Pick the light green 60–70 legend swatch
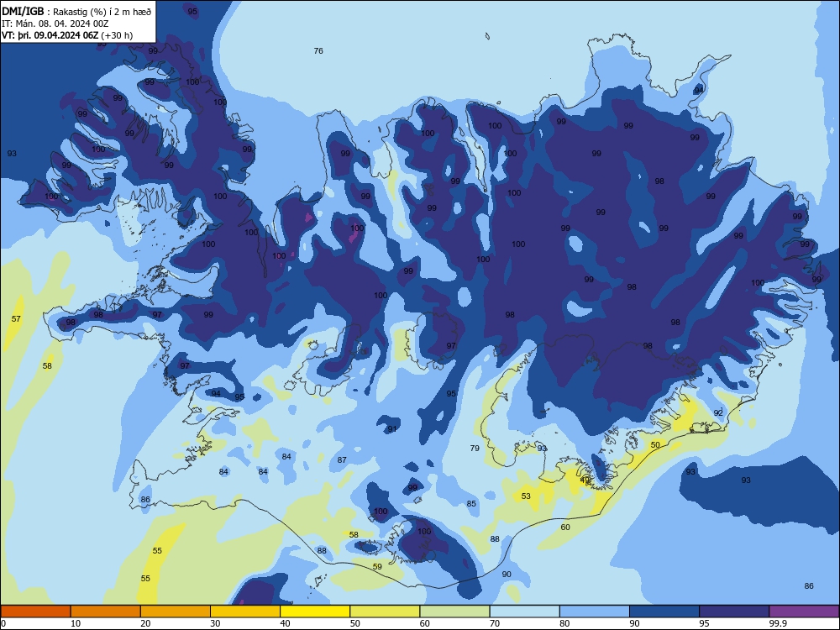The height and width of the screenshot is (630, 840). pyautogui.click(x=454, y=612)
